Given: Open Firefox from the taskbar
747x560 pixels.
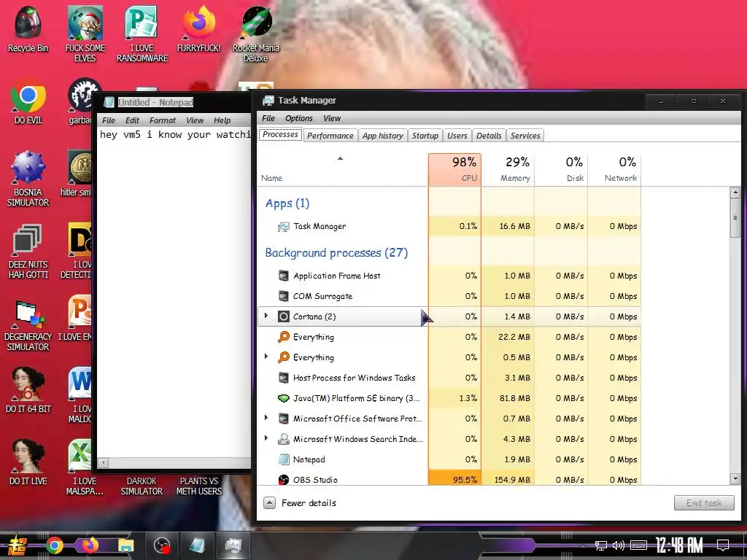Looking at the screenshot, I should pos(90,545).
